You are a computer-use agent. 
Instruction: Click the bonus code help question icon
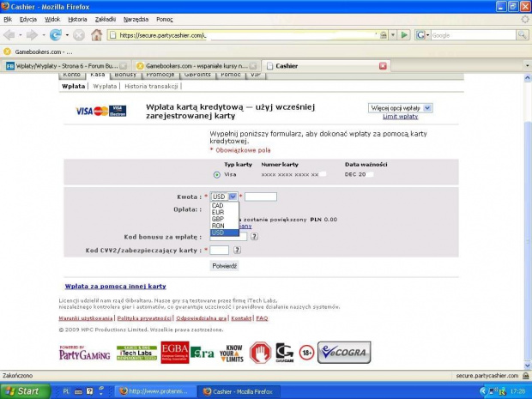254,237
